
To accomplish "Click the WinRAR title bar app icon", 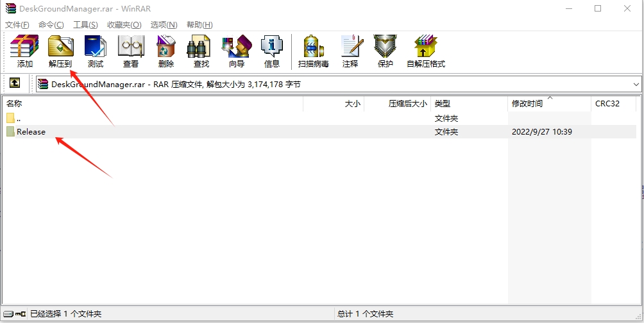I will (x=11, y=8).
